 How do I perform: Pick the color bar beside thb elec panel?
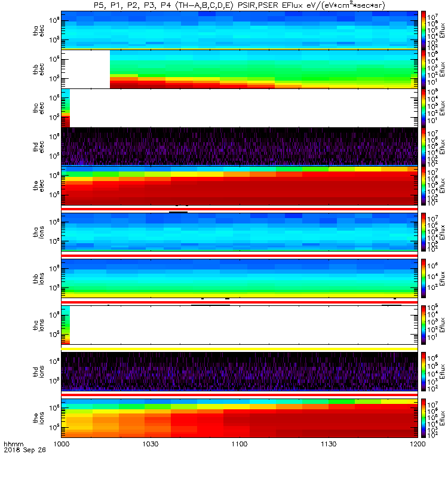tap(424, 69)
